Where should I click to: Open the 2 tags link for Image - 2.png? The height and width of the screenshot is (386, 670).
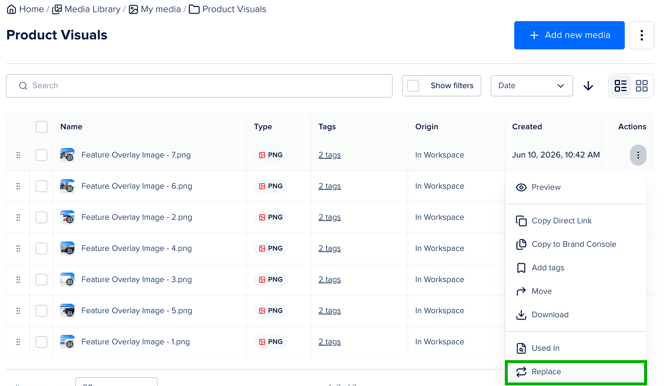click(329, 218)
